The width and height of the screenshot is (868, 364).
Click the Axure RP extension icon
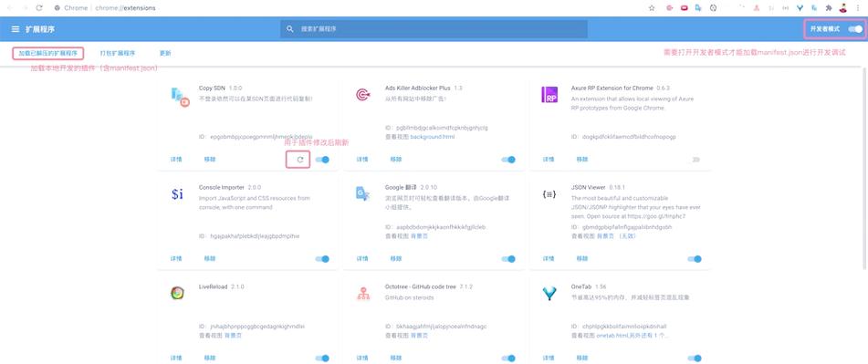click(x=549, y=95)
